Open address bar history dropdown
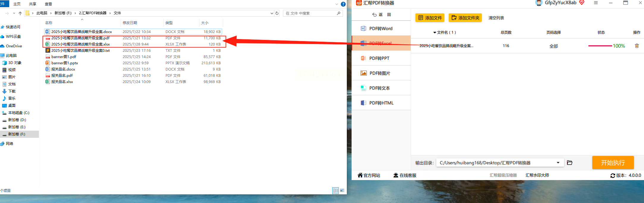 click(272, 13)
